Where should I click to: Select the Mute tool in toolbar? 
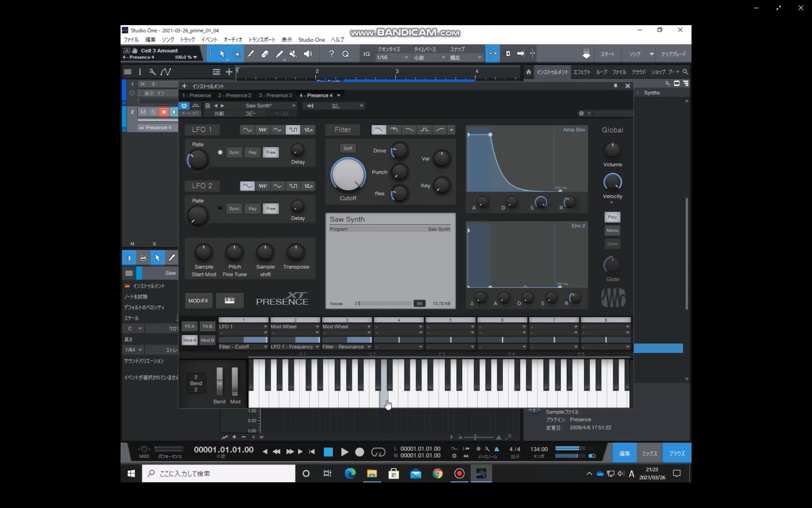(x=293, y=54)
